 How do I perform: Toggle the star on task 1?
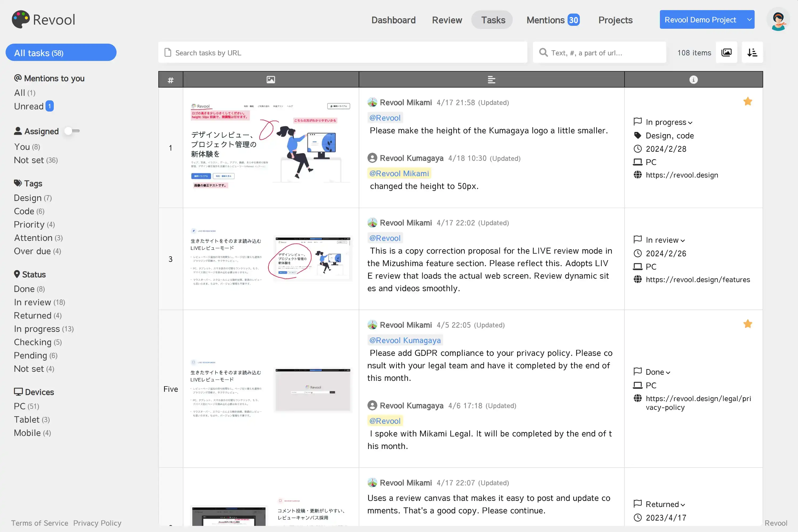coord(747,101)
